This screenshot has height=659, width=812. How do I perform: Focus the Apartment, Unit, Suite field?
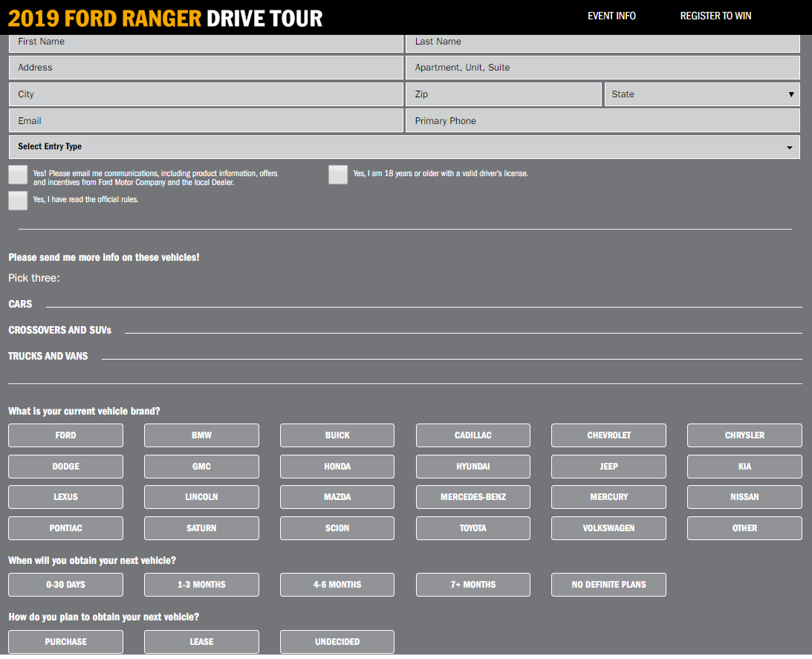click(x=602, y=68)
